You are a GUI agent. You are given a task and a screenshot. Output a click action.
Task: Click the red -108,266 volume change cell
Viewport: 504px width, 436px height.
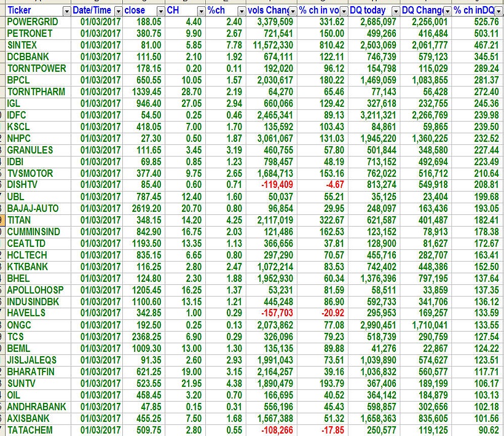[x=272, y=430]
